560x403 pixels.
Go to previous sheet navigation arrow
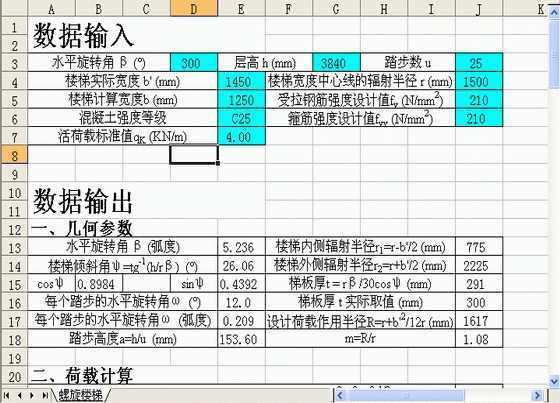pyautogui.click(x=20, y=395)
